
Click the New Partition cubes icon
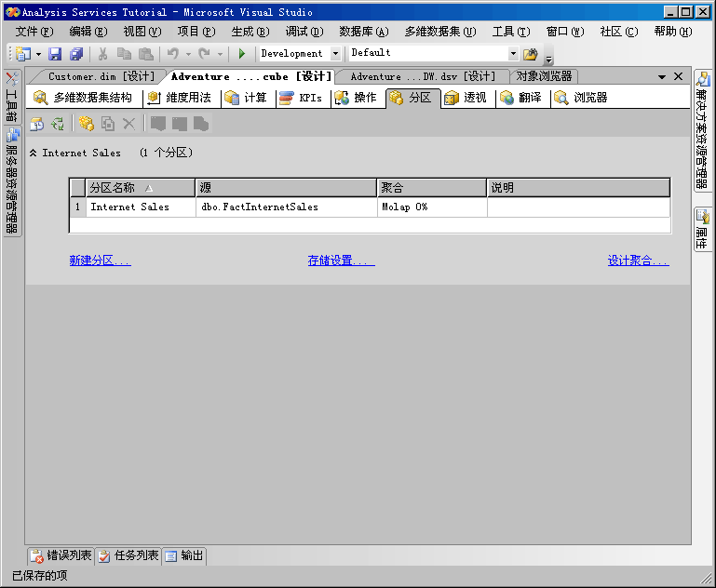coord(86,124)
